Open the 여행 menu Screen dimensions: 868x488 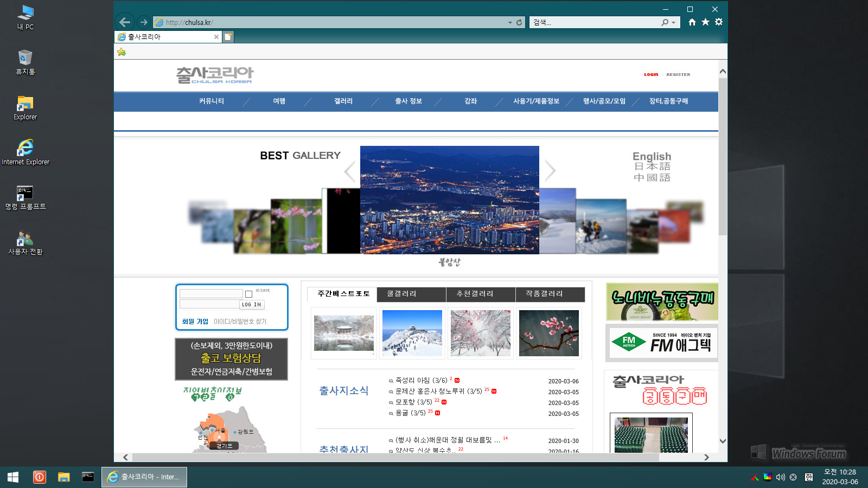pyautogui.click(x=279, y=101)
